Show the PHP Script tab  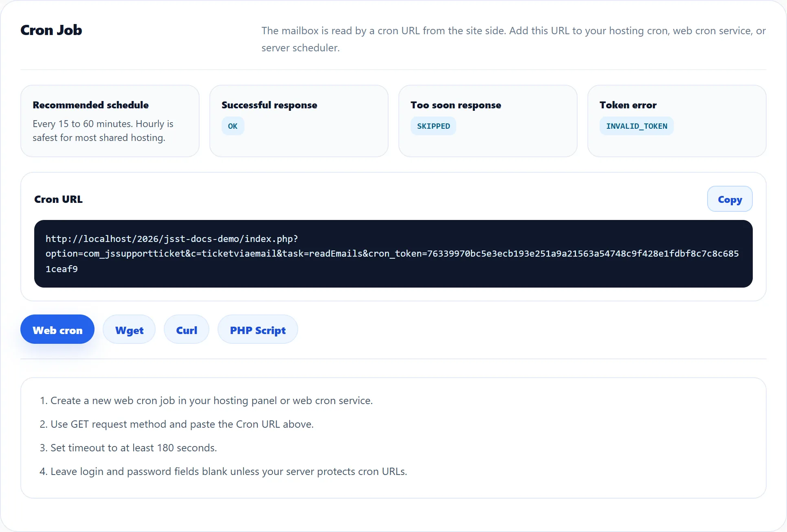(258, 330)
